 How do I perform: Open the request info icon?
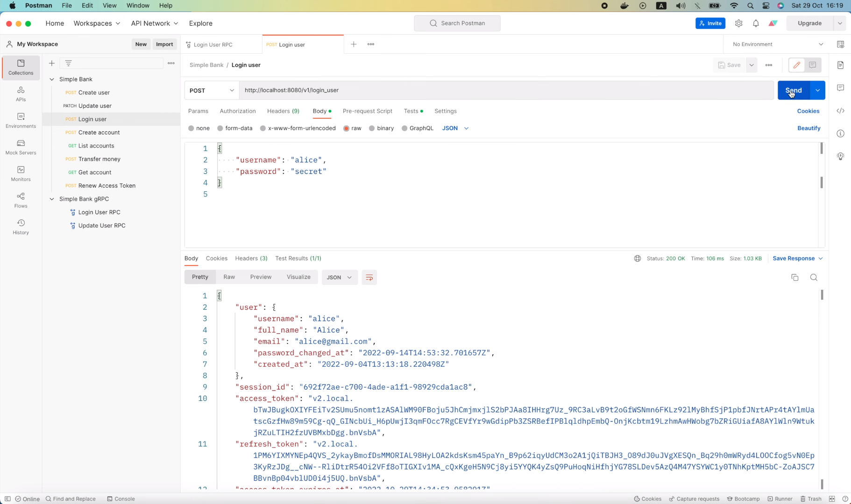840,133
